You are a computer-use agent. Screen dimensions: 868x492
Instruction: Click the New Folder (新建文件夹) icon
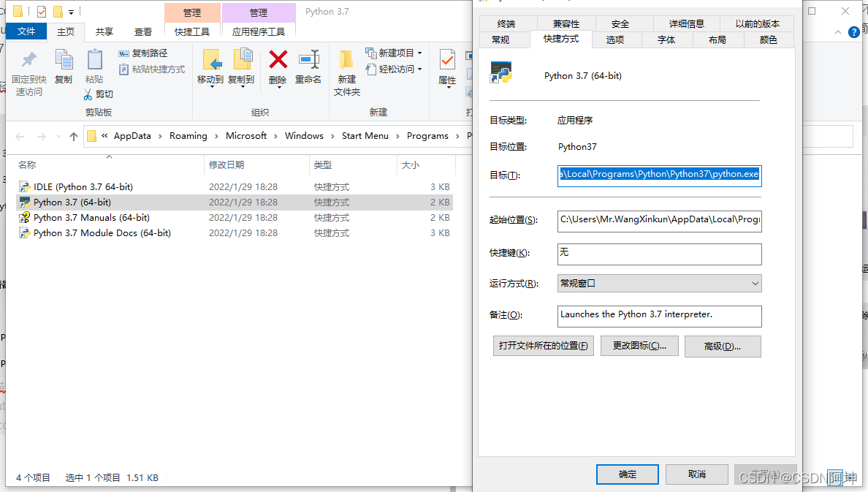346,60
